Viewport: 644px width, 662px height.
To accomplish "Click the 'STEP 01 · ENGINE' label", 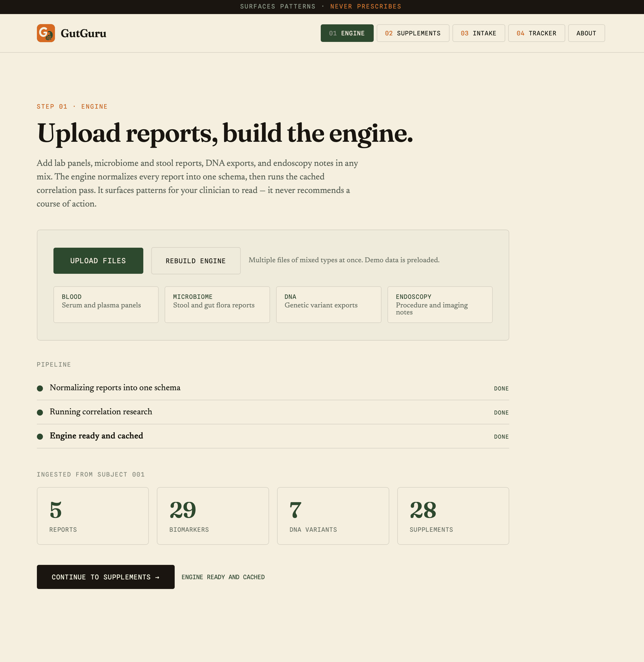I will [72, 107].
